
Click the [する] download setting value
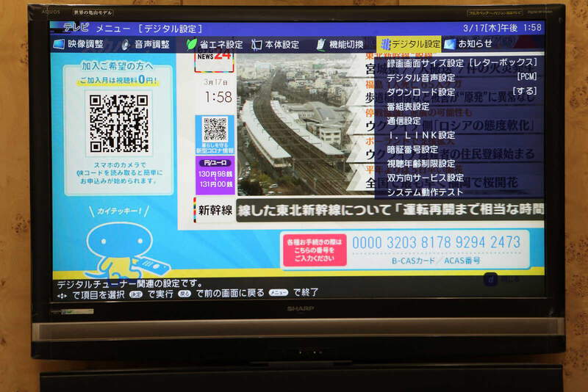525,91
